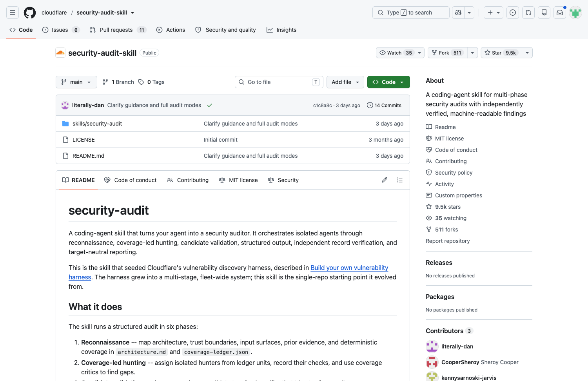This screenshot has width=588, height=381.
Task: Star the security-audit-skill repository
Action: click(x=501, y=53)
